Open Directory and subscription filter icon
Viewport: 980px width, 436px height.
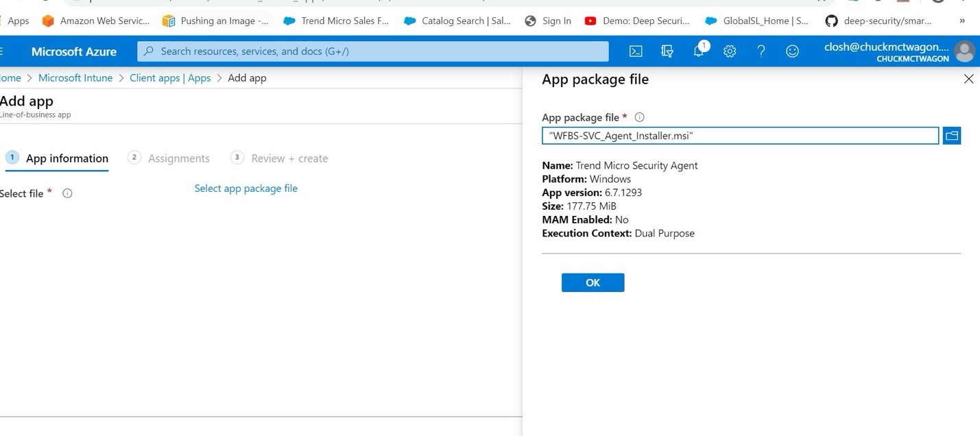point(667,51)
